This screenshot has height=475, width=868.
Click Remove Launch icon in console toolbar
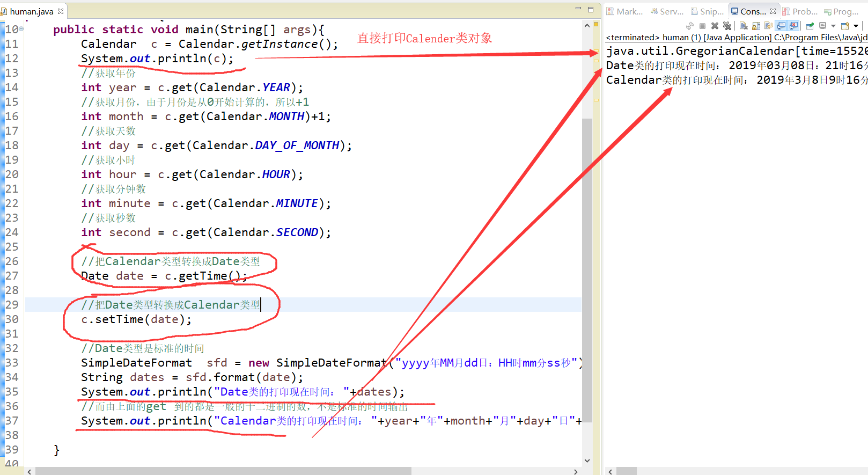[715, 26]
